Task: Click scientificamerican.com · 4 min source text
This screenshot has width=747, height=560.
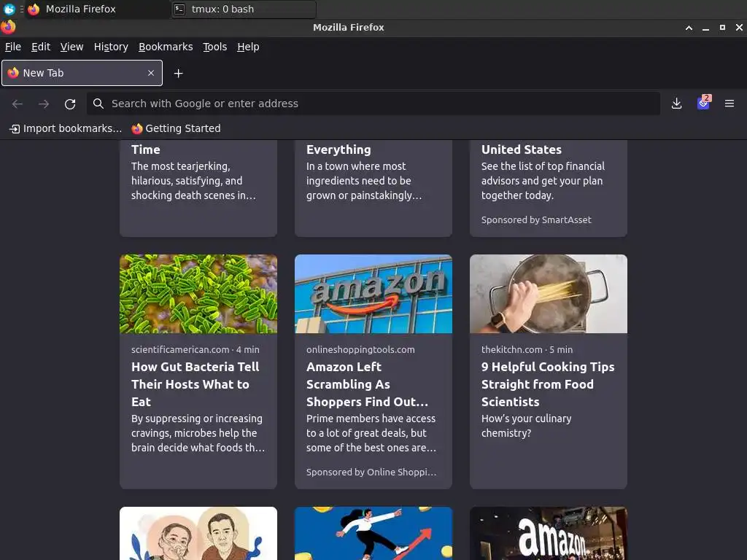Action: point(196,349)
